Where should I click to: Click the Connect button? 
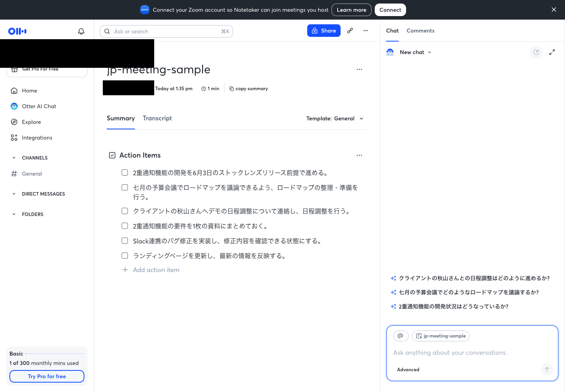tap(390, 10)
